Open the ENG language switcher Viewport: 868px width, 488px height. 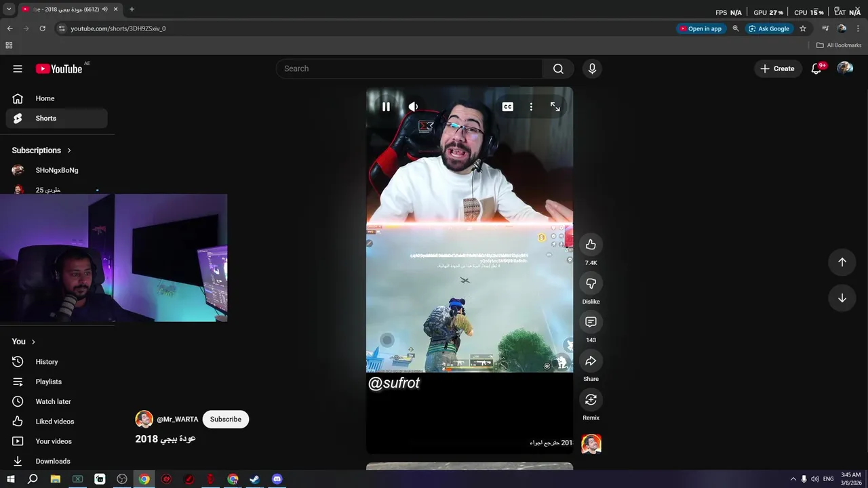point(828,479)
